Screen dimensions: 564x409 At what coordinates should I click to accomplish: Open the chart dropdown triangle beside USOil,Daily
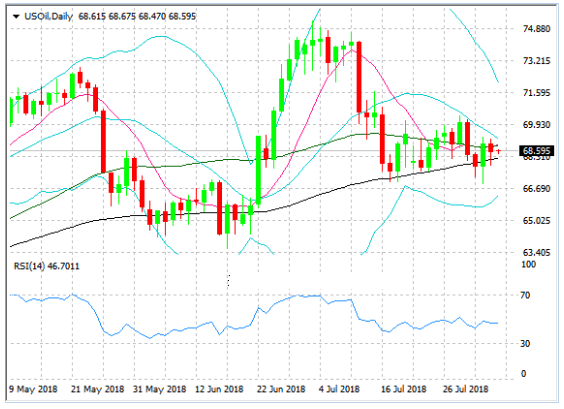(16, 17)
